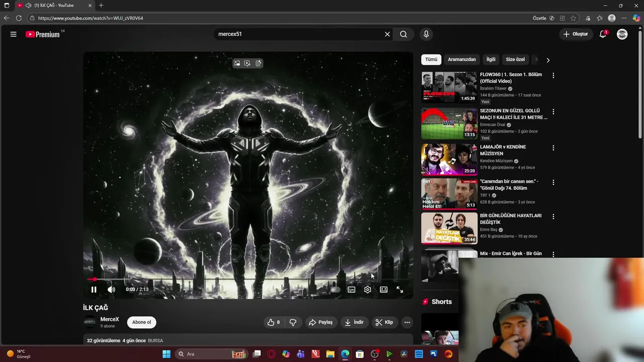Toggle subtitles/captions on the video
Image resolution: width=644 pixels, height=362 pixels.
pyautogui.click(x=351, y=290)
